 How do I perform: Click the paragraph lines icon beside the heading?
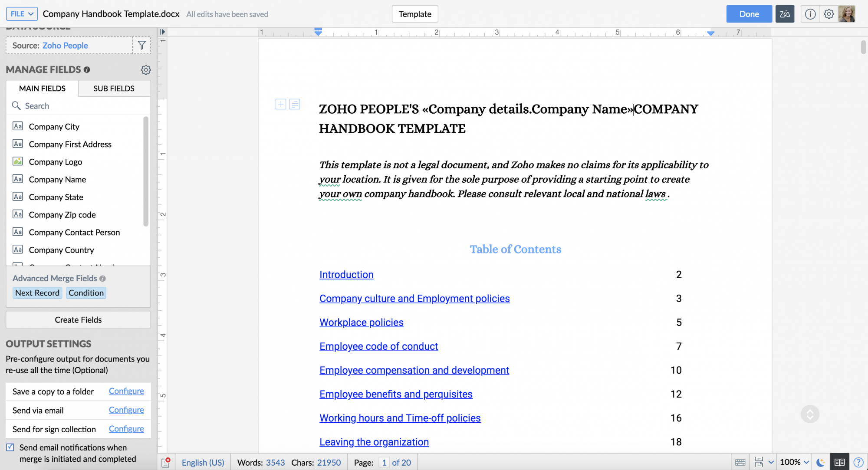[295, 104]
